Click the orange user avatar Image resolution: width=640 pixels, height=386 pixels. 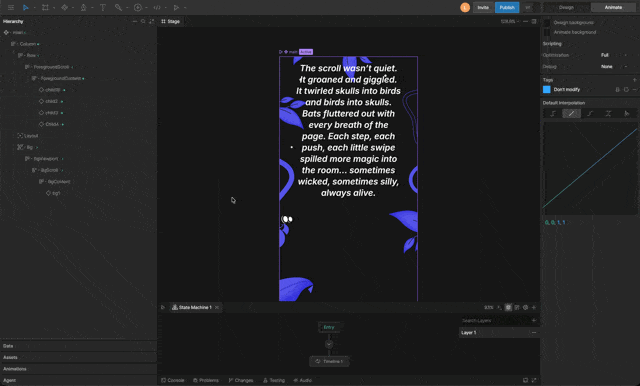click(x=464, y=7)
